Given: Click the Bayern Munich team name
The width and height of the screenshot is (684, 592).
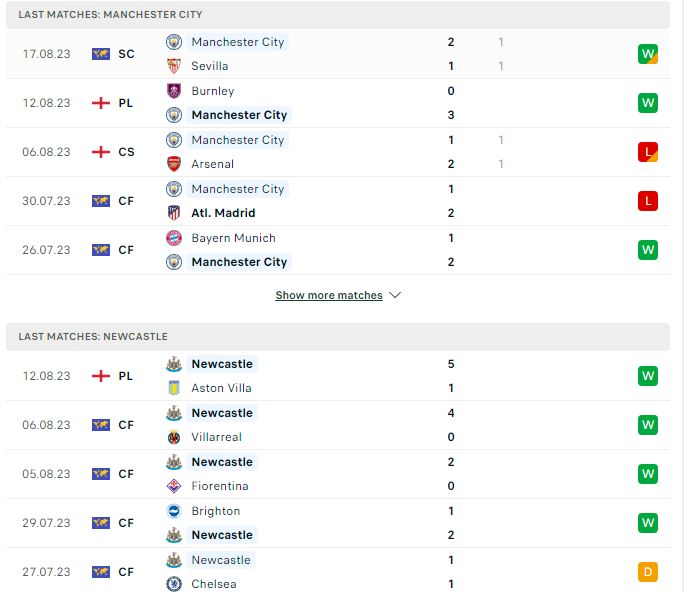Looking at the screenshot, I should 233,238.
